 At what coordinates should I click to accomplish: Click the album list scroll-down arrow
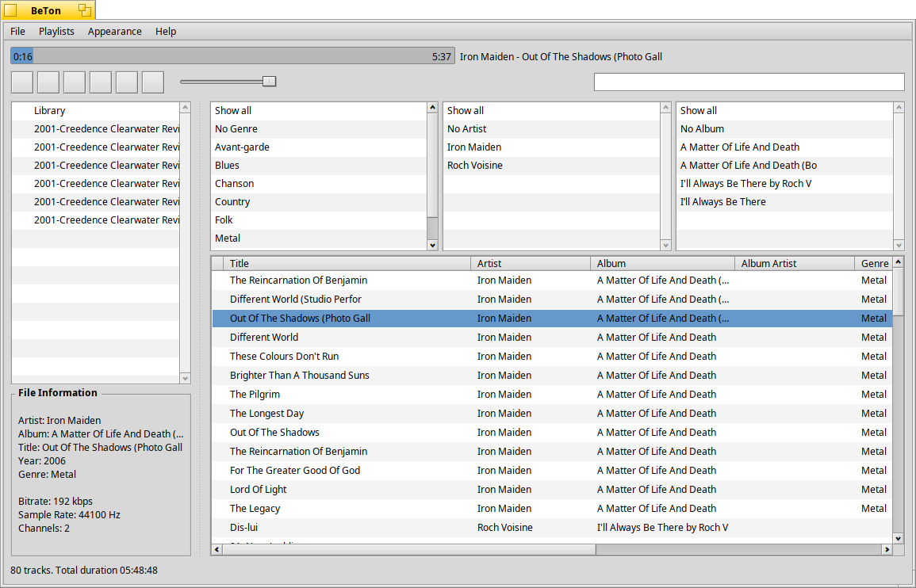[898, 245]
